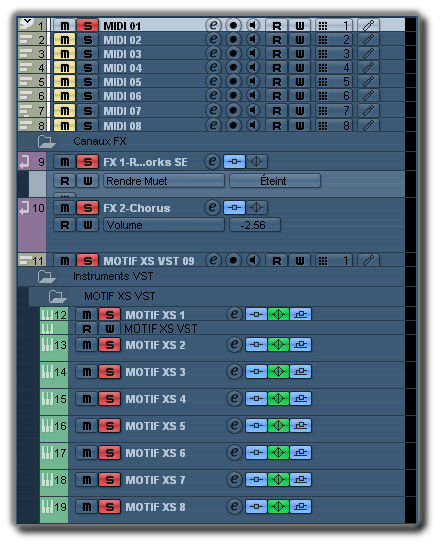Click the -2.56 volume value field
This screenshot has height=550, width=444.
(x=255, y=225)
